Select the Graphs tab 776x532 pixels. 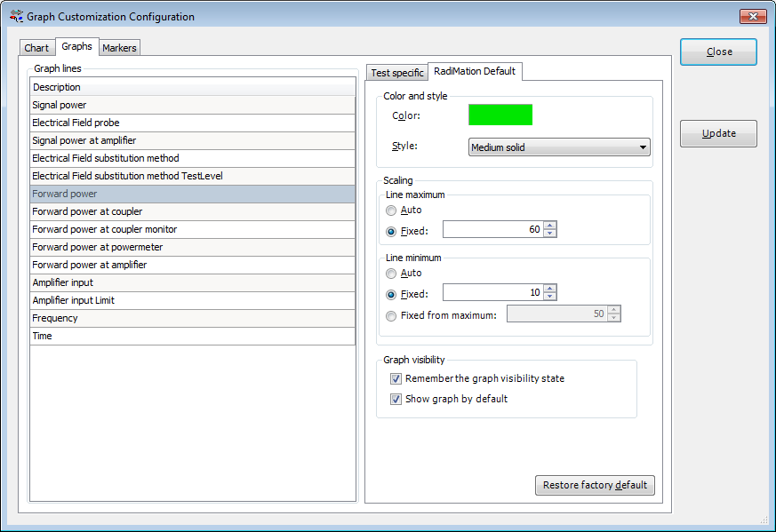76,46
